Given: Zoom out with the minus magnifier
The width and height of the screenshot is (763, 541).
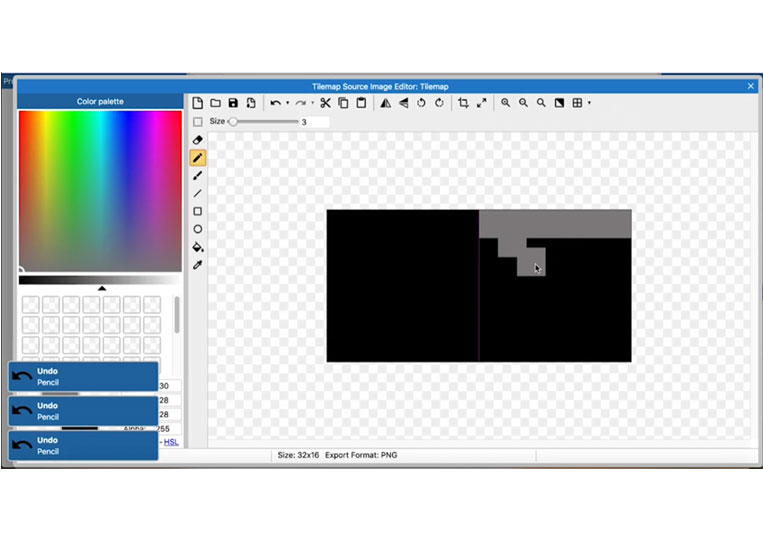Looking at the screenshot, I should [x=523, y=103].
